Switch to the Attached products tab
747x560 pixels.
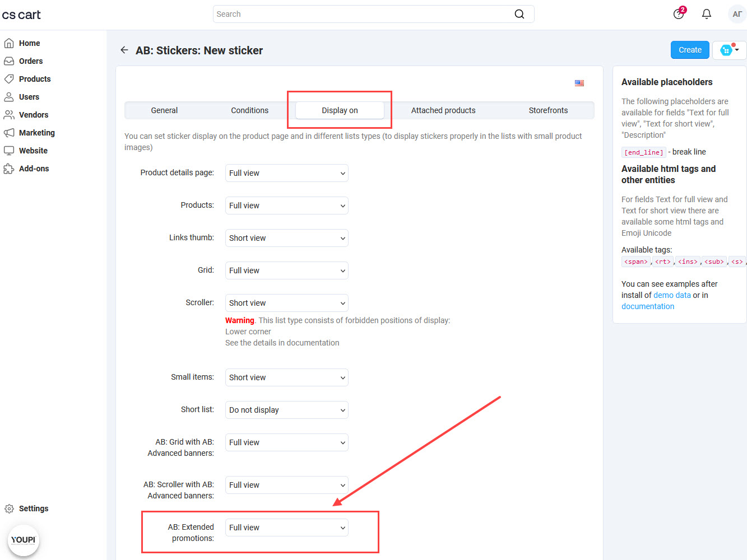(443, 110)
